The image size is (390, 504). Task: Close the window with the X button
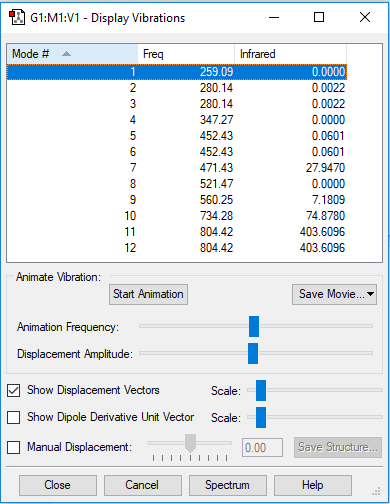[x=365, y=17]
